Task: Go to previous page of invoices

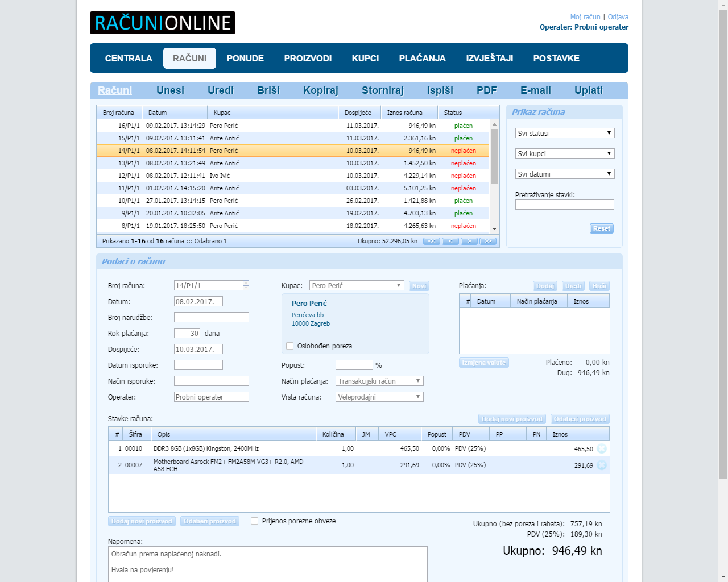Action: [450, 241]
